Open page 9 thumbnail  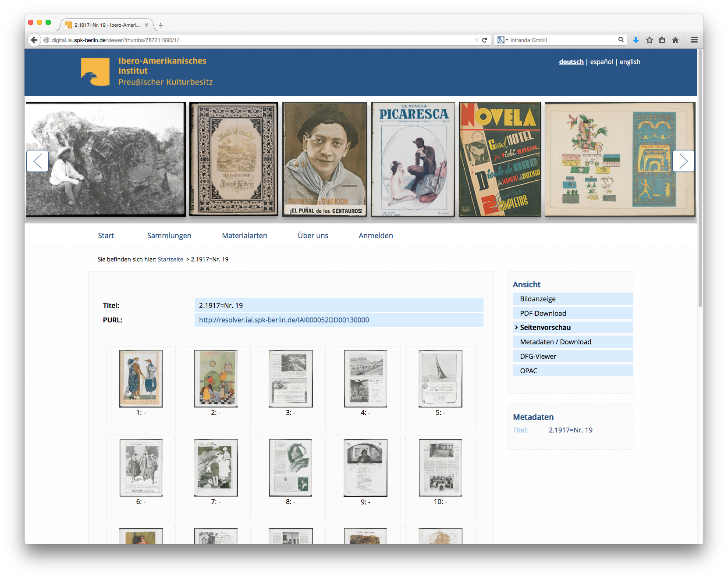click(366, 468)
